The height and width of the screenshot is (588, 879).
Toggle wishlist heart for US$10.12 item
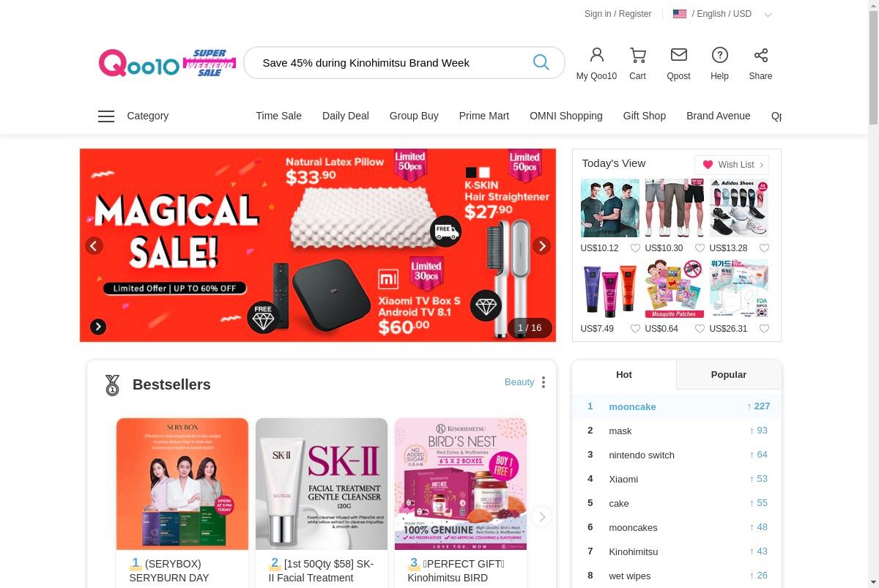pyautogui.click(x=635, y=248)
